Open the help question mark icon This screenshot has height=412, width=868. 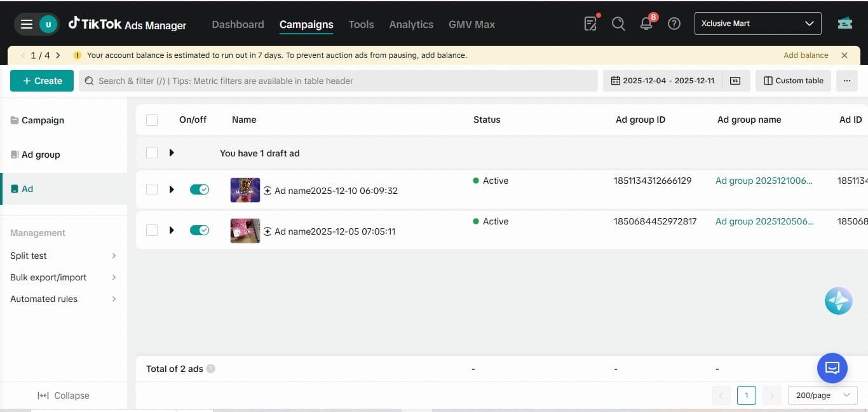pyautogui.click(x=674, y=24)
